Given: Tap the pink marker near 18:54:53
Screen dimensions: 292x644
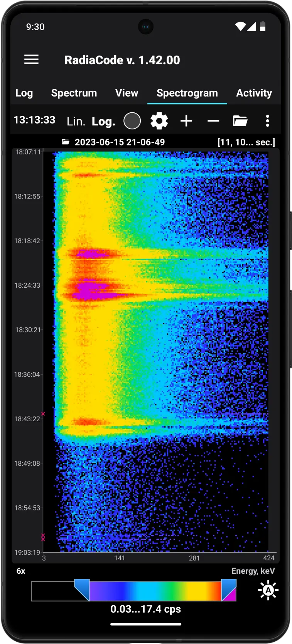Looking at the screenshot, I should pyautogui.click(x=43, y=537).
